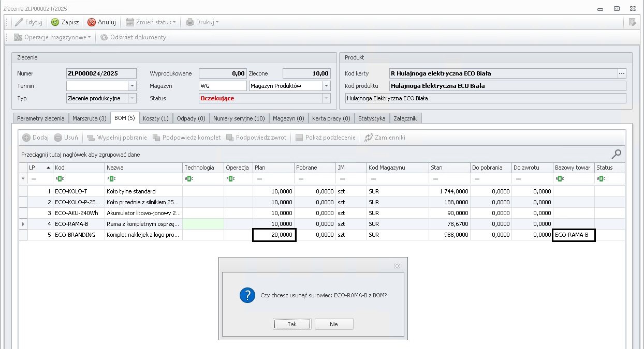Click the Wyprodukowane quantity field
This screenshot has width=644, height=349.
click(223, 73)
